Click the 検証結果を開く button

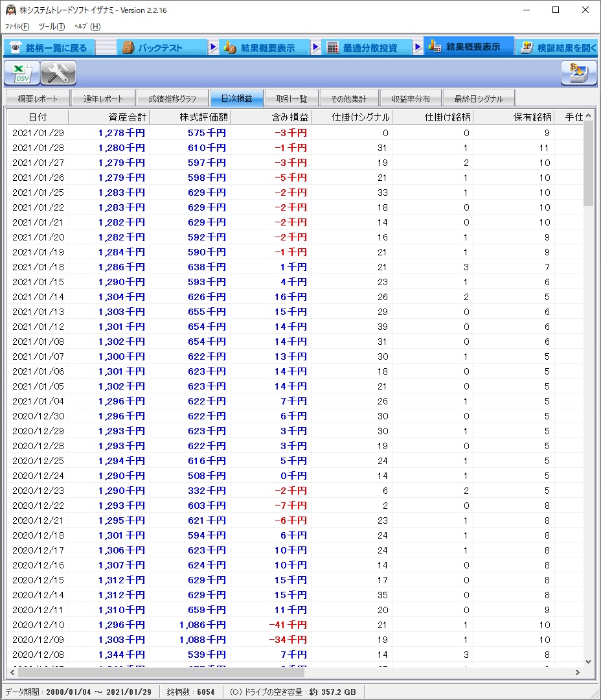[558, 48]
